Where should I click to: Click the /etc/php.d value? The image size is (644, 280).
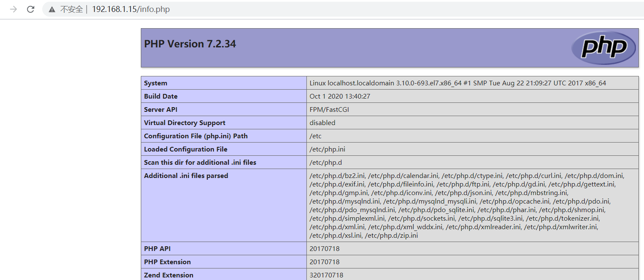pyautogui.click(x=326, y=163)
